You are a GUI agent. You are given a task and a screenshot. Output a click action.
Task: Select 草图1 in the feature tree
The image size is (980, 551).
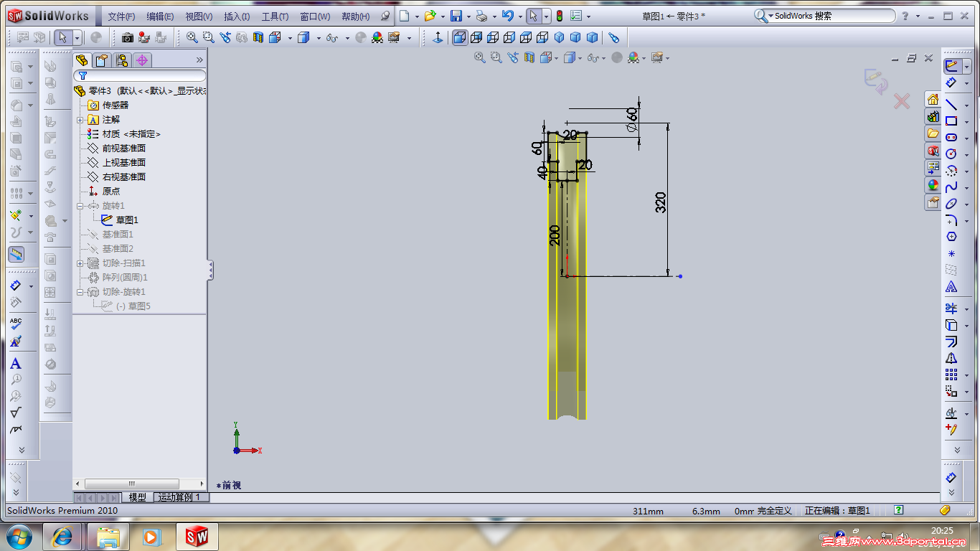127,220
